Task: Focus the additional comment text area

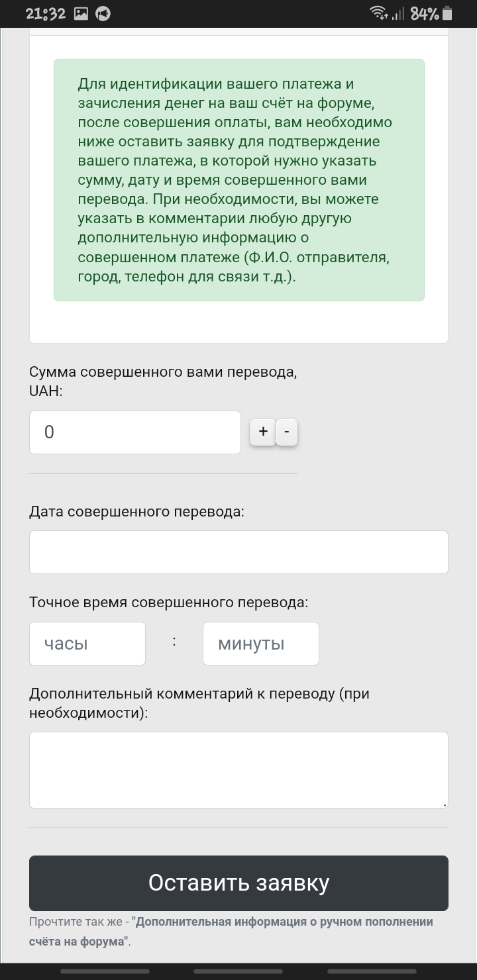Action: (238, 770)
